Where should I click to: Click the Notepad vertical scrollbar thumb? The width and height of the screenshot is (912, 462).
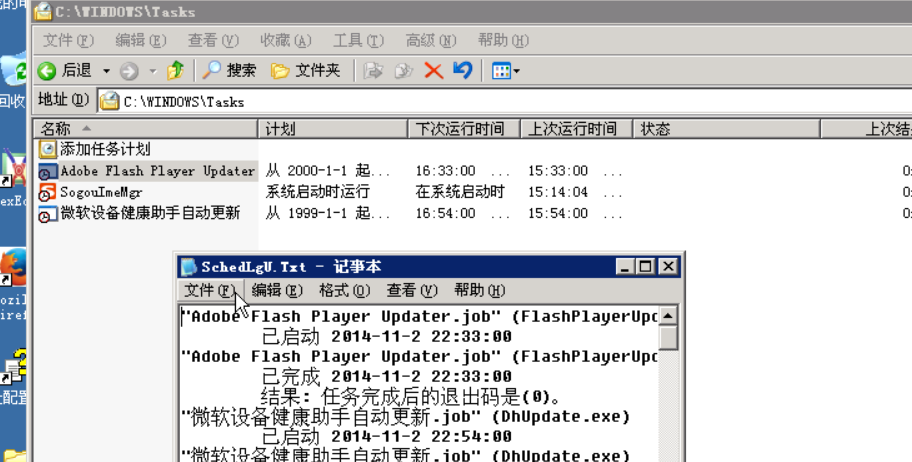click(x=668, y=338)
